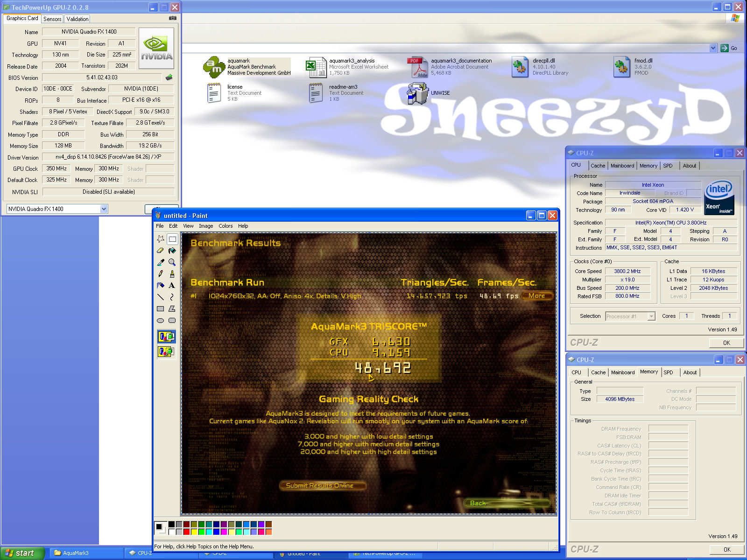Select the Polygon shape tool

coord(172,308)
